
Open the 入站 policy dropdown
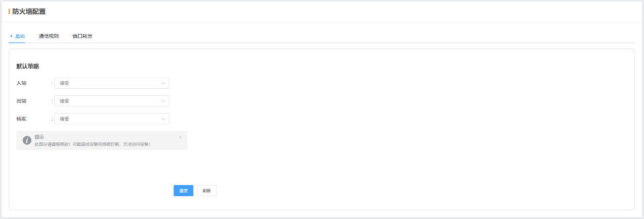[x=112, y=83]
